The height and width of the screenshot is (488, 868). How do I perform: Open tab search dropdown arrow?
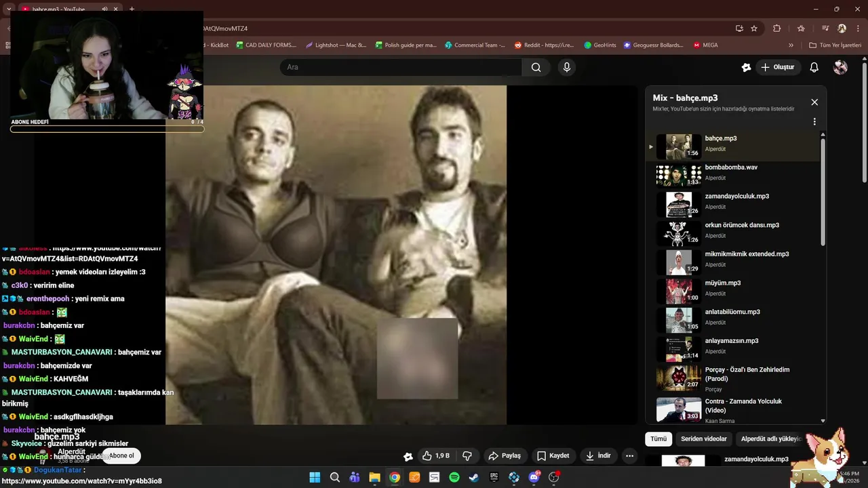pyautogui.click(x=9, y=9)
